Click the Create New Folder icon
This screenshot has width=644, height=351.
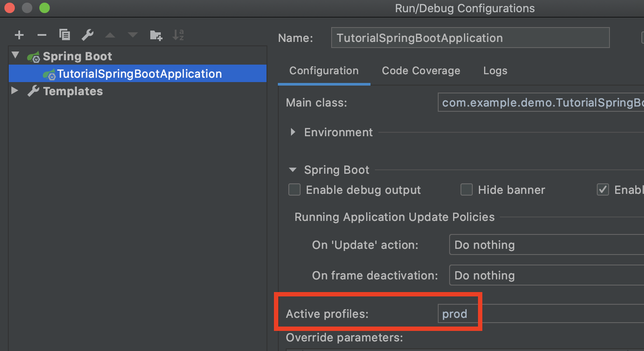point(156,35)
